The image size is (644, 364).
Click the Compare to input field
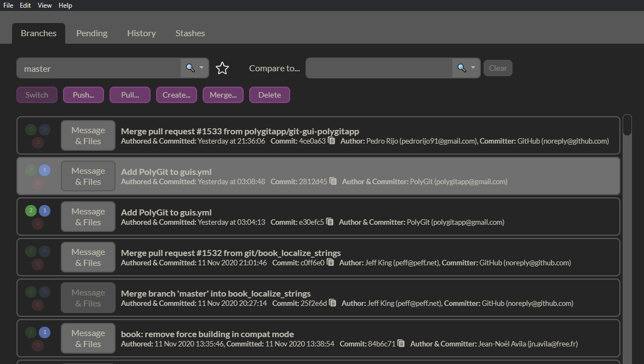click(x=379, y=69)
